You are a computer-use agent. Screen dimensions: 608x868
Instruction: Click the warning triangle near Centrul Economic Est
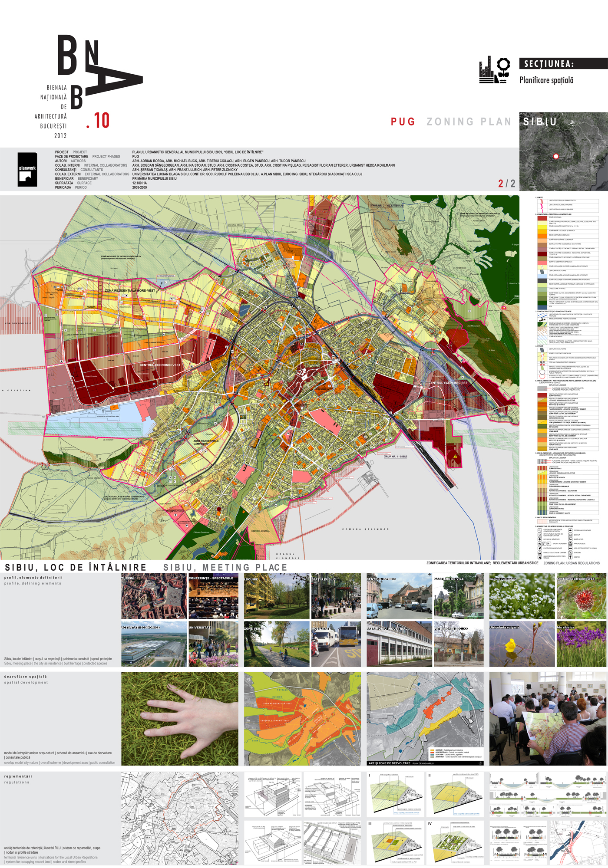pos(455,456)
